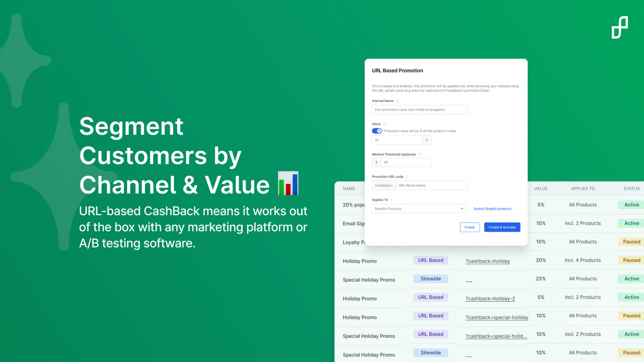Click the app logo in top-right corner
The image size is (644, 362).
pos(620,26)
